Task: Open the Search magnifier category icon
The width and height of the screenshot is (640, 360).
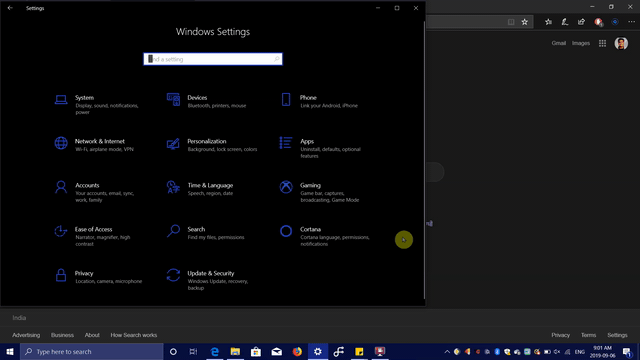Action: (x=173, y=231)
